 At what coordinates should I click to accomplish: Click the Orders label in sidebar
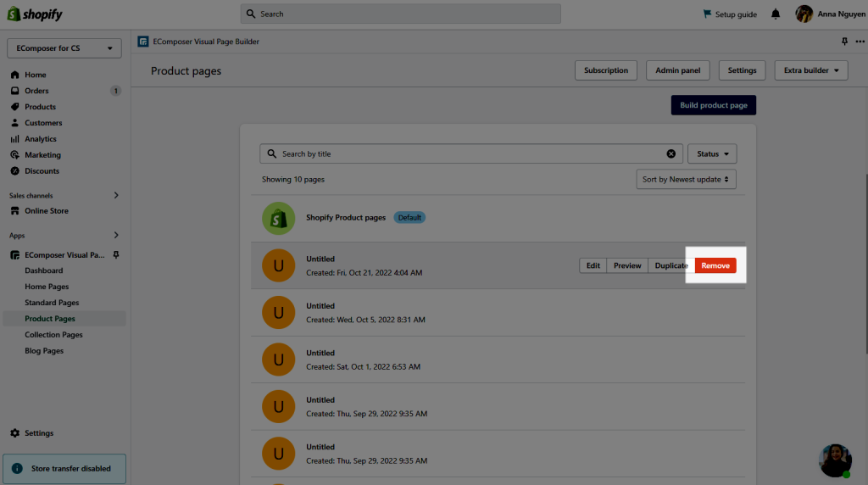click(x=36, y=91)
